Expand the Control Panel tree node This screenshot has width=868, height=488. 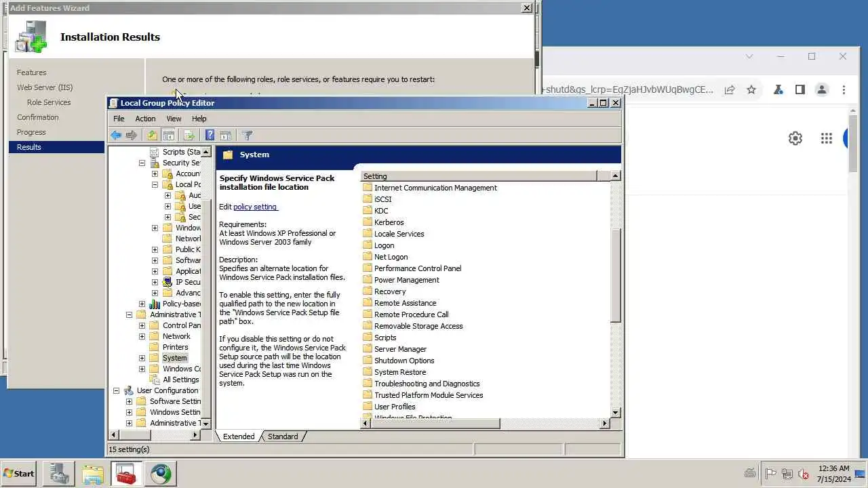click(x=142, y=325)
